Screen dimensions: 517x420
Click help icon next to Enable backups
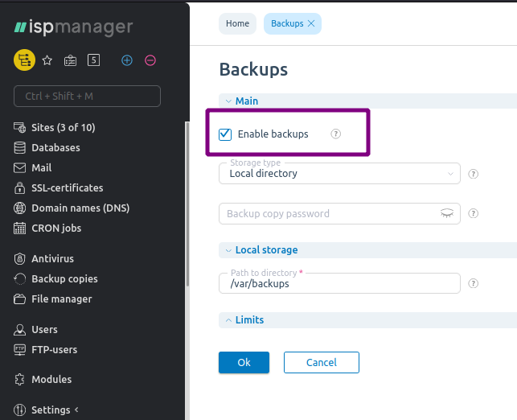point(335,134)
